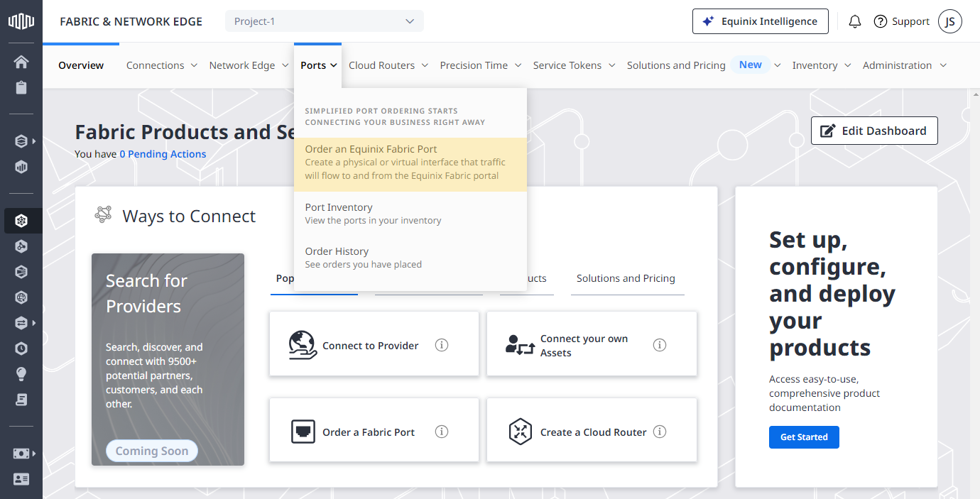Open the document scroll sidebar icon
This screenshot has height=499, width=980.
(21, 400)
